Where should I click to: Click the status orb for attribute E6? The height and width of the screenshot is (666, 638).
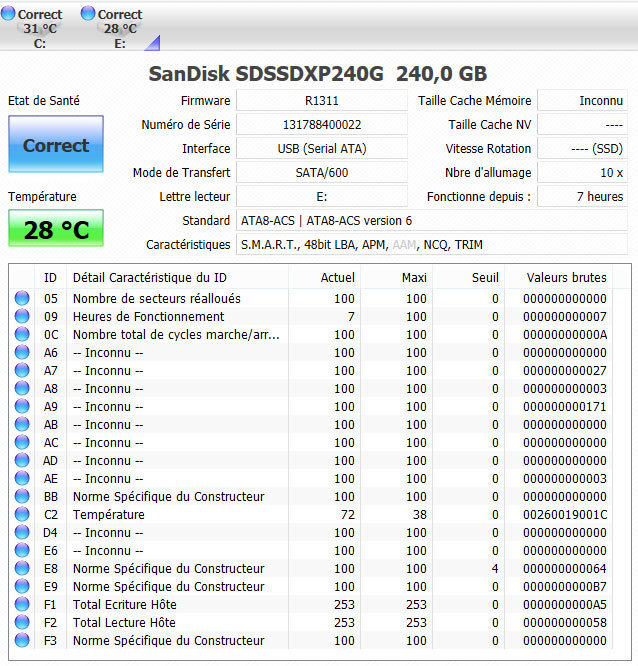pyautogui.click(x=22, y=550)
